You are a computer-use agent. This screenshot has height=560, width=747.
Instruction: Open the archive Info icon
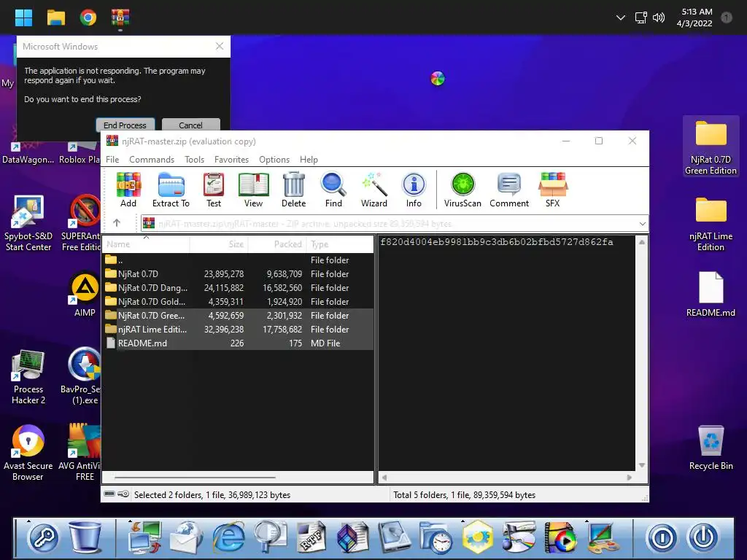tap(414, 190)
